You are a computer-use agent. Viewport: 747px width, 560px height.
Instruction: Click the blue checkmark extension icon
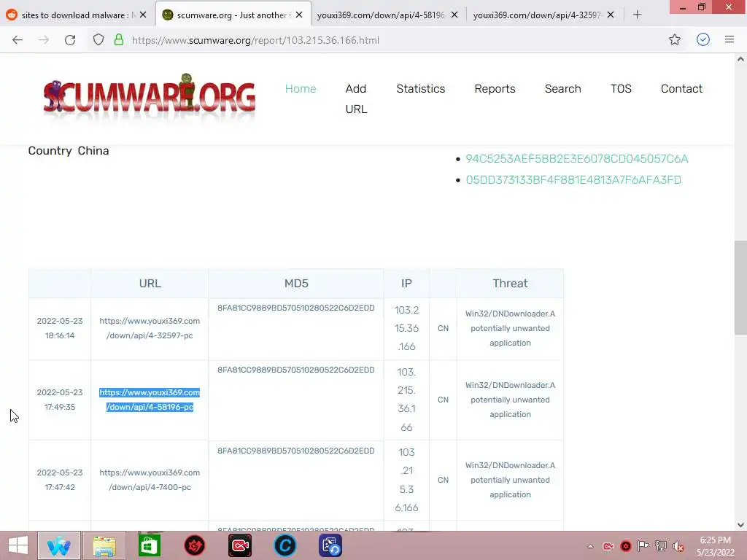(703, 39)
